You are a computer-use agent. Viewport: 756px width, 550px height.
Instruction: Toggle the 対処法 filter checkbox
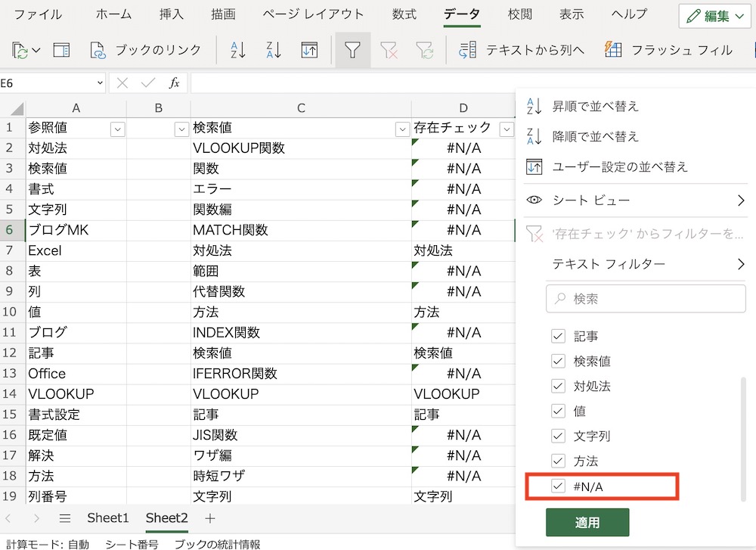point(558,387)
